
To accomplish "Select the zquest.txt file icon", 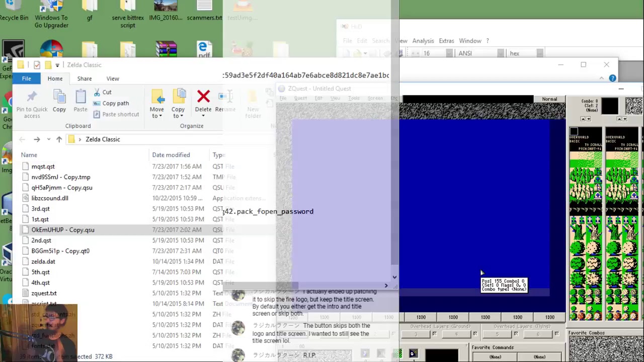I will coord(26,293).
